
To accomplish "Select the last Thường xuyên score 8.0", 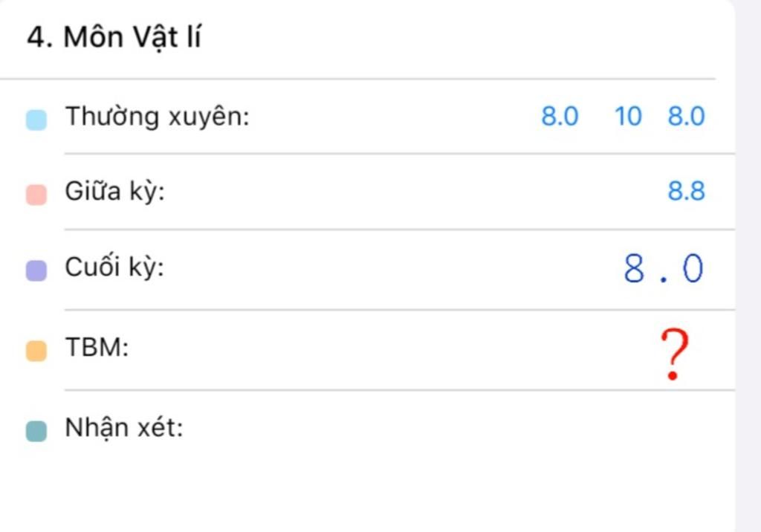I will pos(686,117).
